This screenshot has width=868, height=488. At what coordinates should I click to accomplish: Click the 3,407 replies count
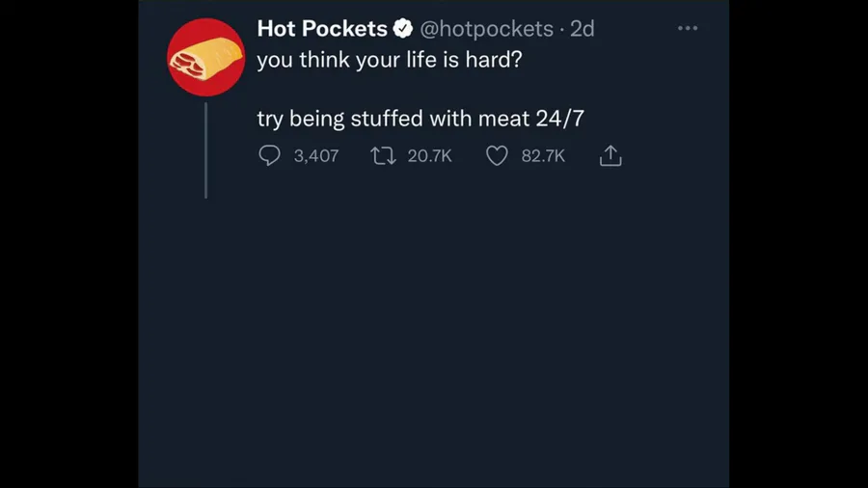click(315, 155)
